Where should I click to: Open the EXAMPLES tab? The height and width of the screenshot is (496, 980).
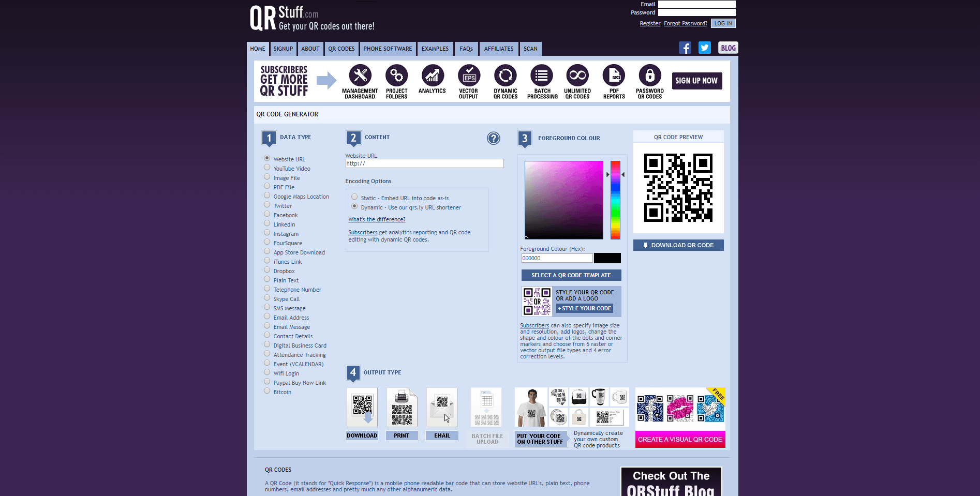(x=435, y=49)
